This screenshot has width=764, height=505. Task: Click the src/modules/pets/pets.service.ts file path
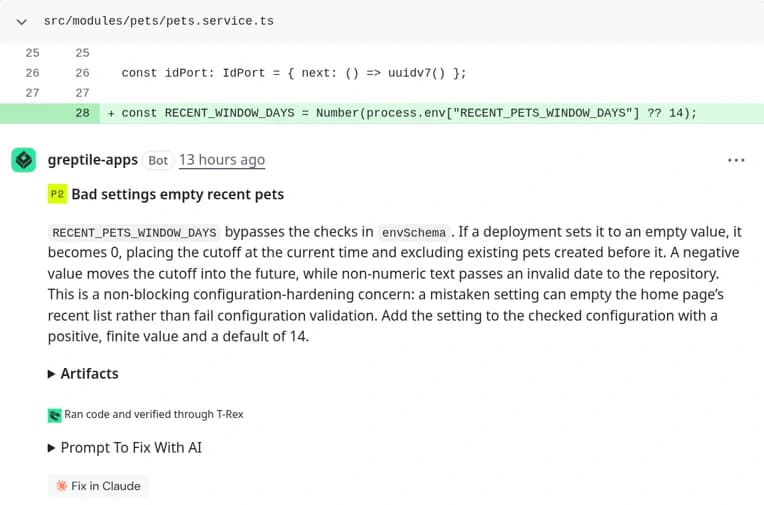[158, 21]
